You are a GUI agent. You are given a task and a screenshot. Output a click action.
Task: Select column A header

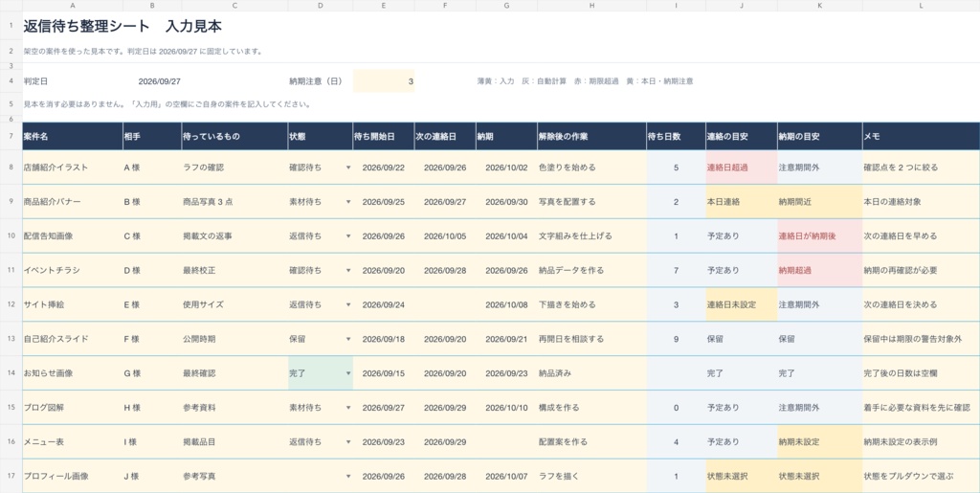point(73,6)
